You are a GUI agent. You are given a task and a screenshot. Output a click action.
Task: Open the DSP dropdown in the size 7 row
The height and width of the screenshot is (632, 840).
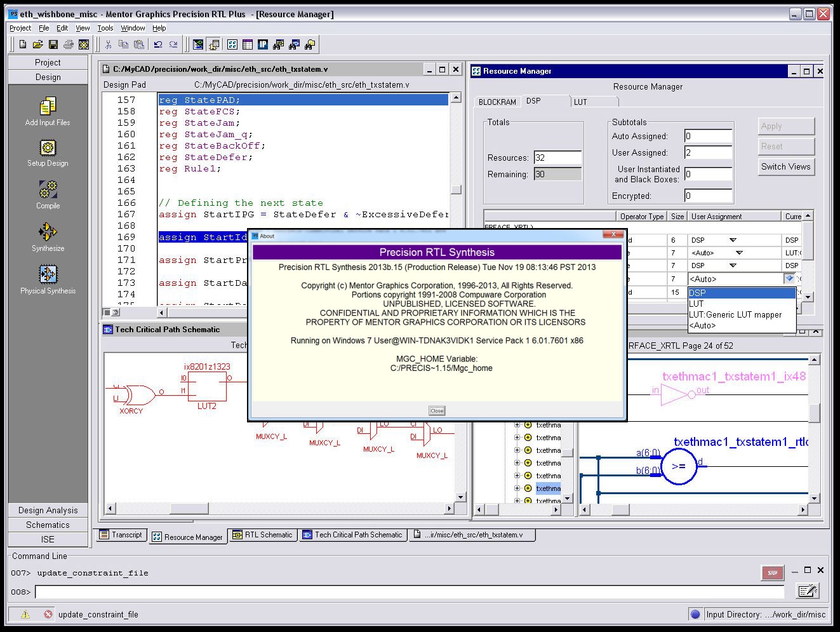click(733, 266)
